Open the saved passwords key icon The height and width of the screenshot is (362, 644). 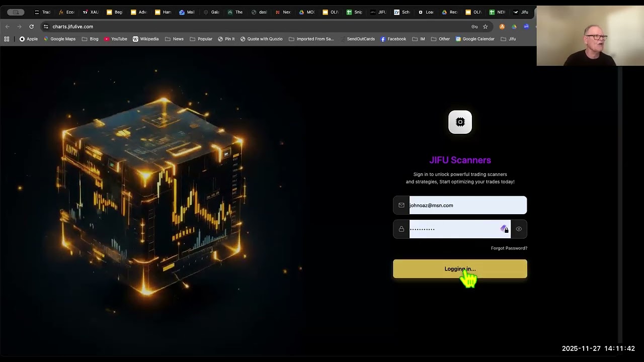pos(474,27)
